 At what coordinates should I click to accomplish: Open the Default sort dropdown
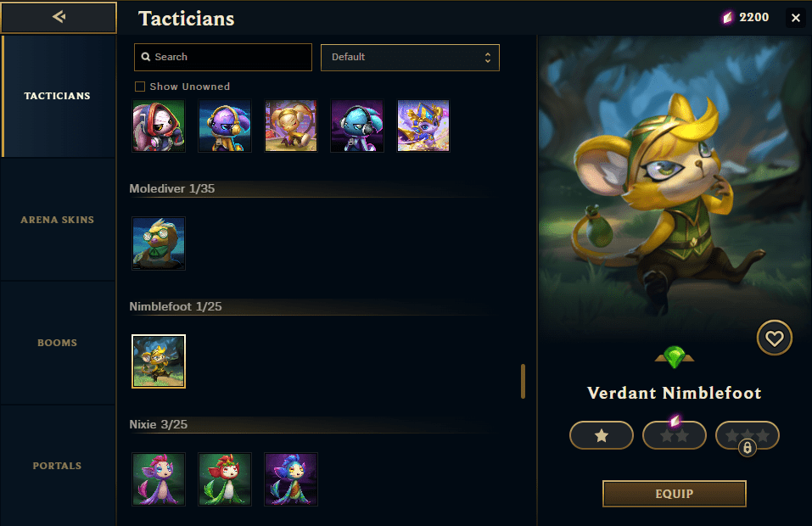click(x=410, y=58)
